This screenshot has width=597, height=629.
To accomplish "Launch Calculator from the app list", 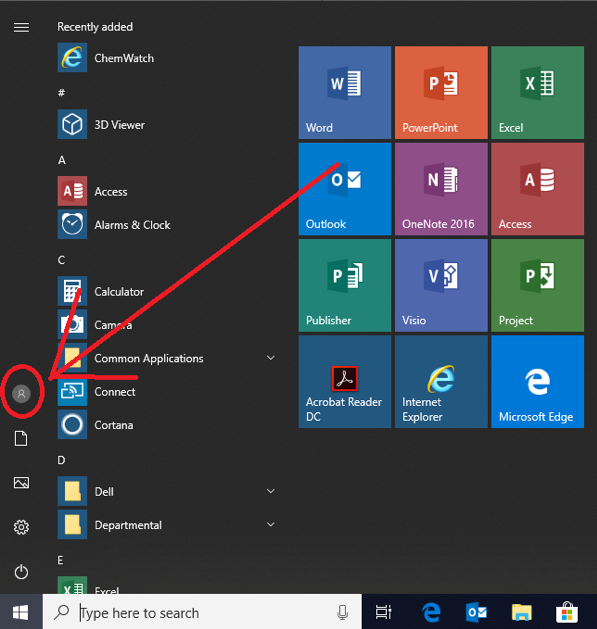I will click(169, 291).
